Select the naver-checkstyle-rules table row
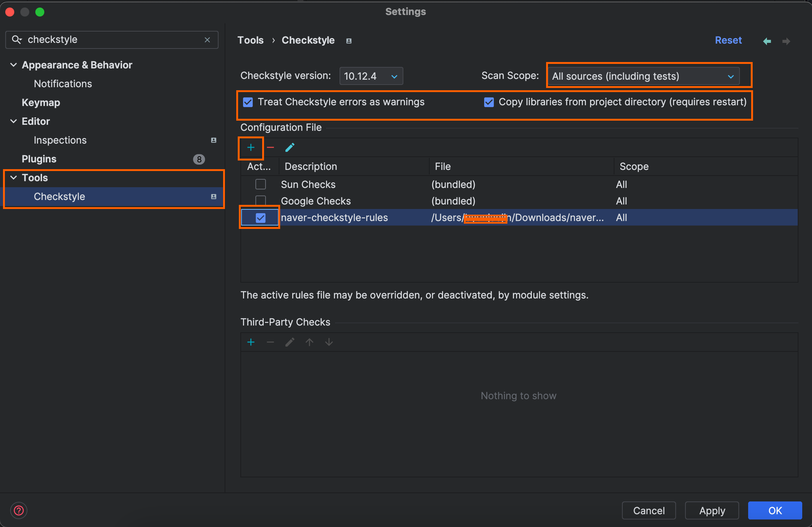 [334, 218]
